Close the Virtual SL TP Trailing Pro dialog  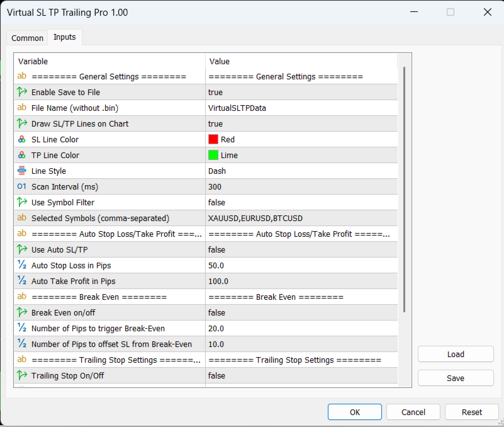pyautogui.click(x=487, y=12)
